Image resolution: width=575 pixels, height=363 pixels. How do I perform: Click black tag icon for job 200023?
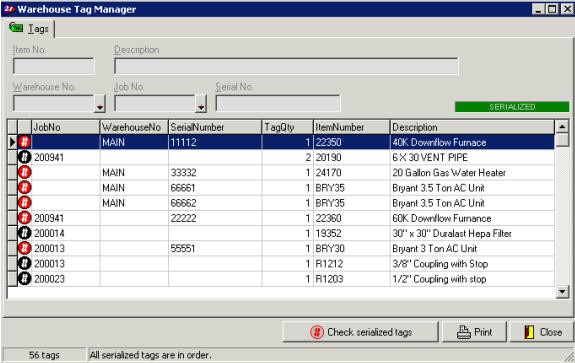tap(25, 279)
